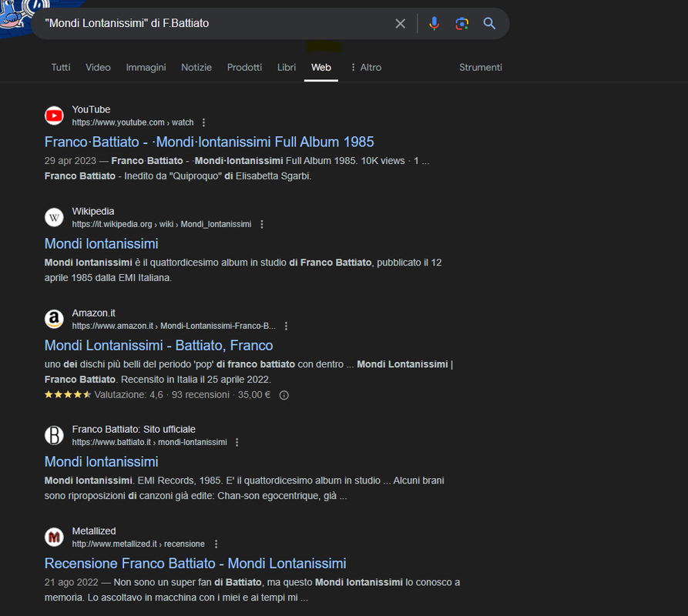688x616 pixels.
Task: Open the Strumenti search tools
Action: pyautogui.click(x=481, y=68)
